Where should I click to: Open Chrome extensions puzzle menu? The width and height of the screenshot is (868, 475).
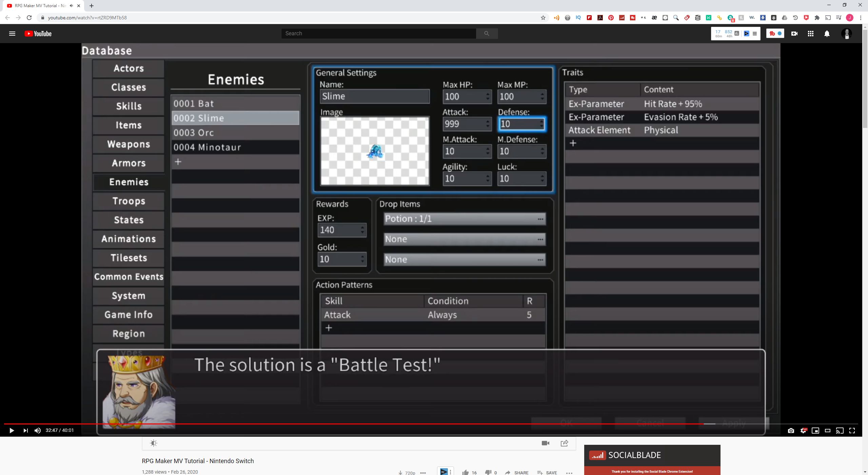tap(817, 18)
